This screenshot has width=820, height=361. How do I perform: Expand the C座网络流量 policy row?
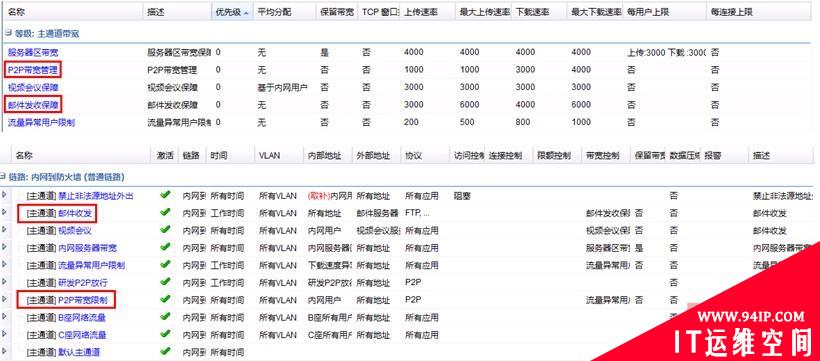pos(5,334)
